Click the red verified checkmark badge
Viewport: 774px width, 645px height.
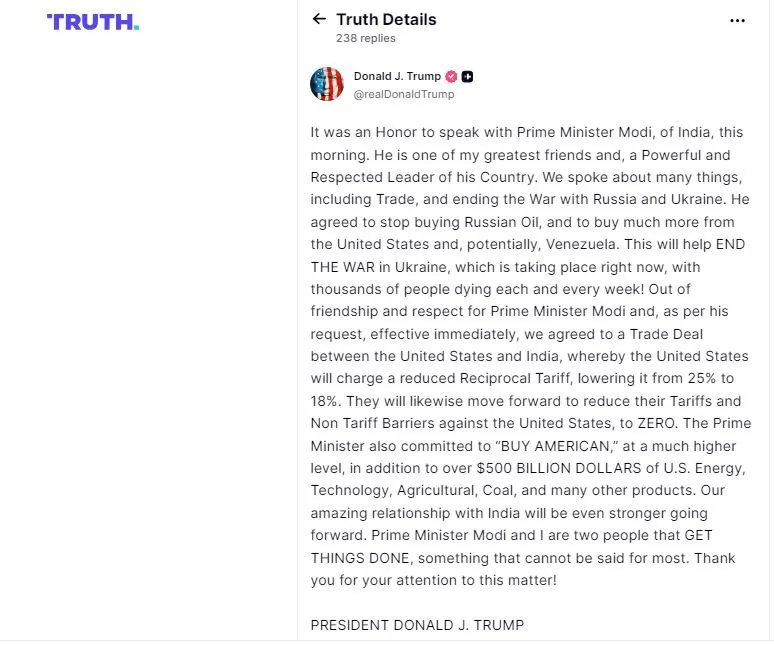tap(451, 76)
